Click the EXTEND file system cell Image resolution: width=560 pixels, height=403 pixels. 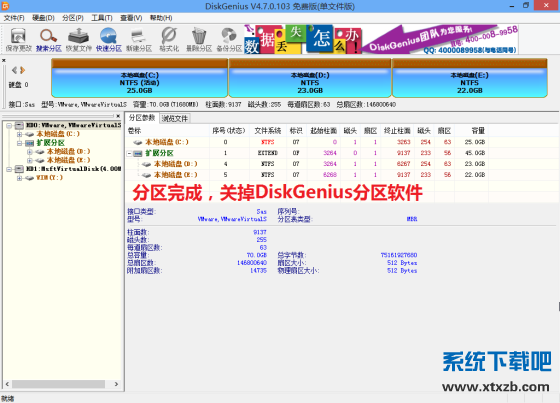coord(268,153)
